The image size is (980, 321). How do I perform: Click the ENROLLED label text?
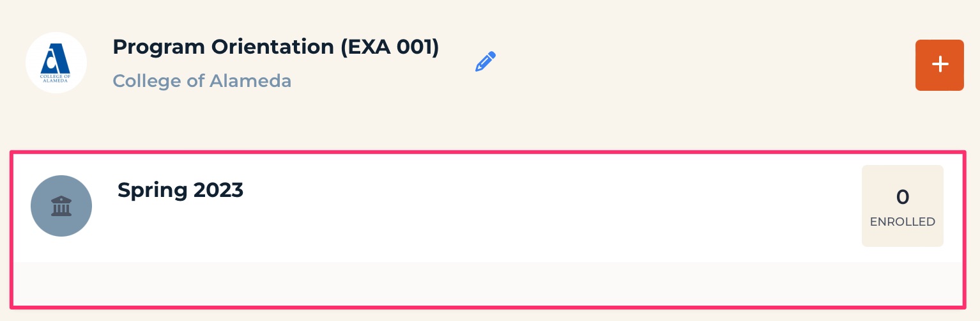[903, 222]
